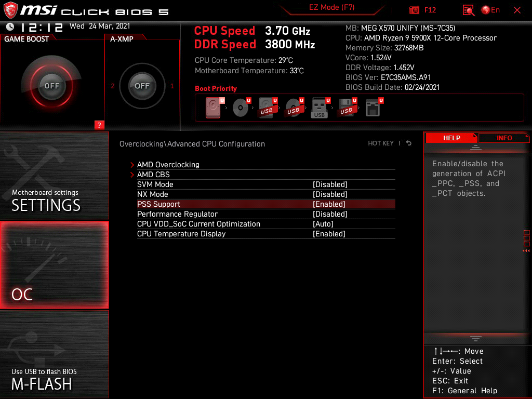
Task: Click the date Wed 24 Mar, 2021
Action: [100, 26]
